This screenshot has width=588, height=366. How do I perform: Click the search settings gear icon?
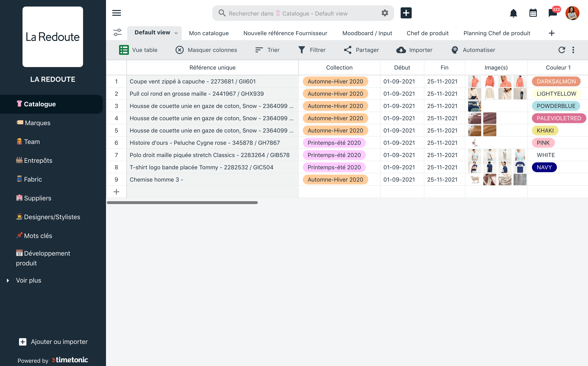coord(385,13)
